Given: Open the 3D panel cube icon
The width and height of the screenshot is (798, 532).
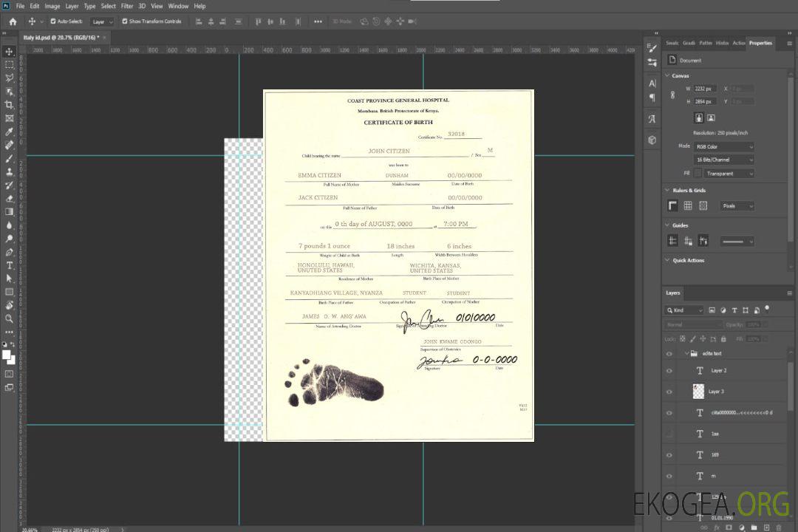Looking at the screenshot, I should 652,140.
